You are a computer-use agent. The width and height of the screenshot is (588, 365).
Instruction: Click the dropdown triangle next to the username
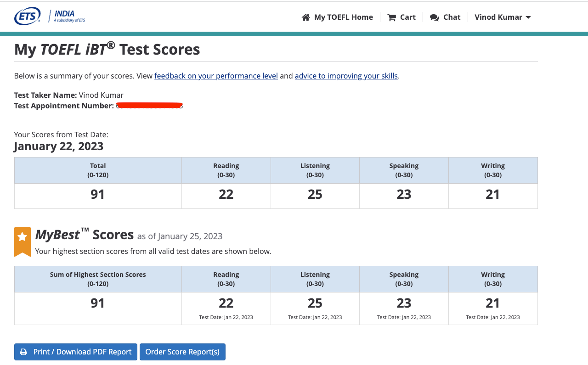pyautogui.click(x=529, y=17)
